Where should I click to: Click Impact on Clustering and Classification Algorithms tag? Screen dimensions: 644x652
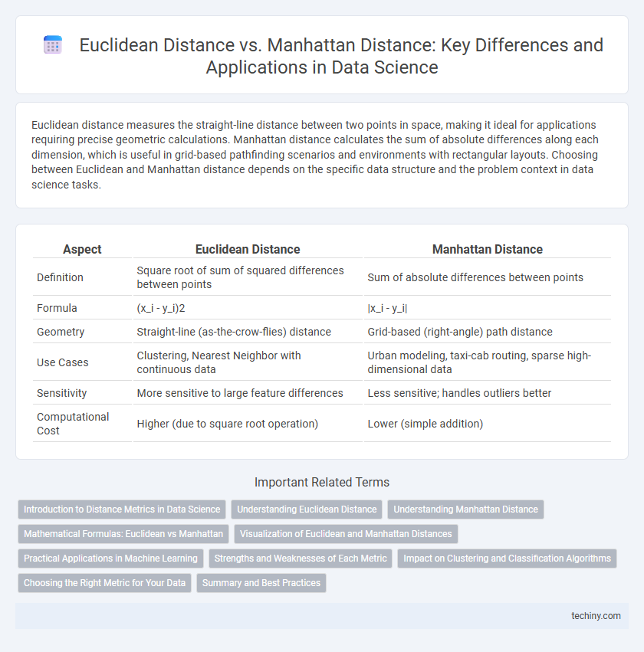[507, 559]
